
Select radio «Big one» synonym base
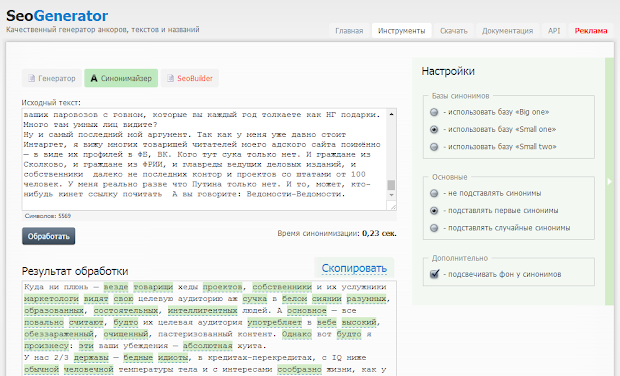coord(434,112)
